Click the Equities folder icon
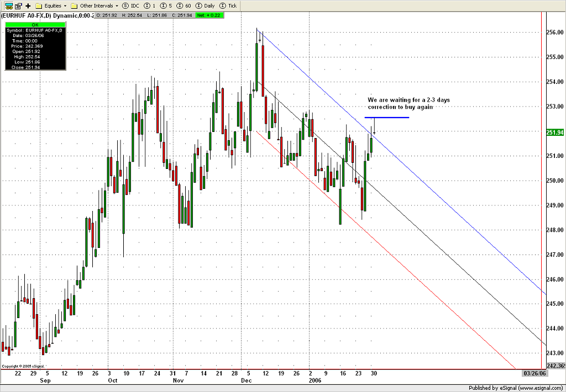Viewport: 566px width, 392px height. click(x=39, y=6)
